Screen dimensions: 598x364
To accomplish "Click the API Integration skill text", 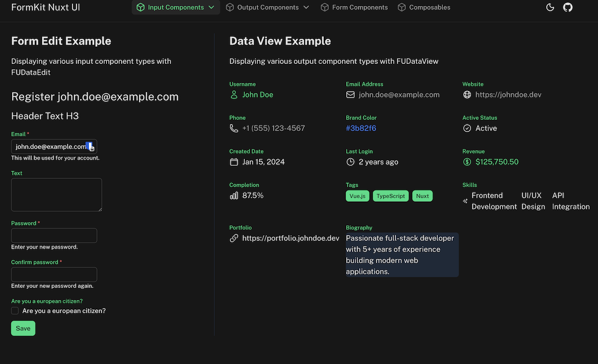I will 571,201.
